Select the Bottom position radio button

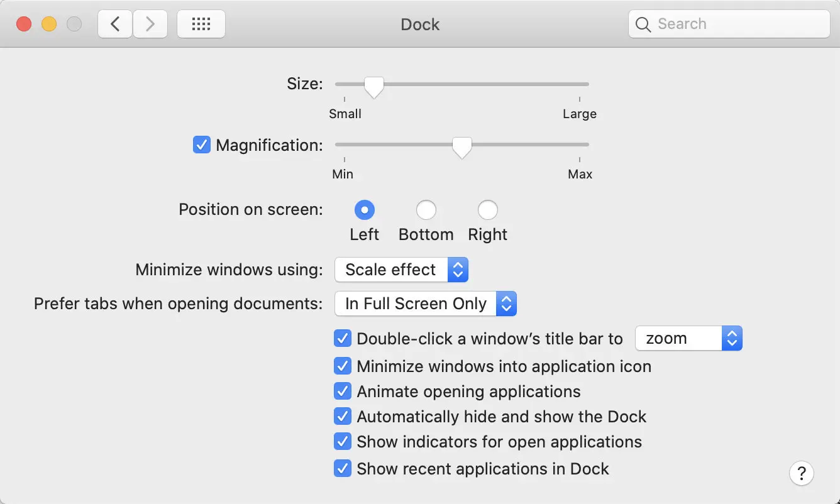click(426, 210)
